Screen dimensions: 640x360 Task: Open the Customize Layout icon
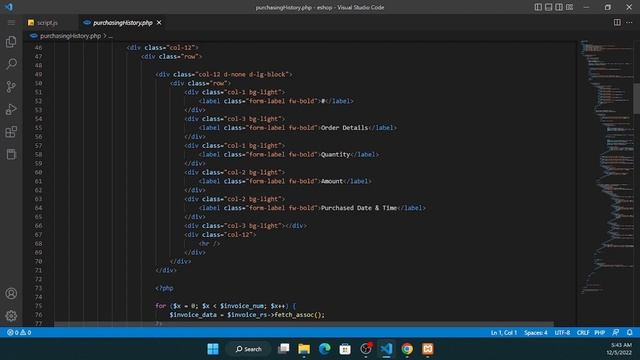click(569, 7)
